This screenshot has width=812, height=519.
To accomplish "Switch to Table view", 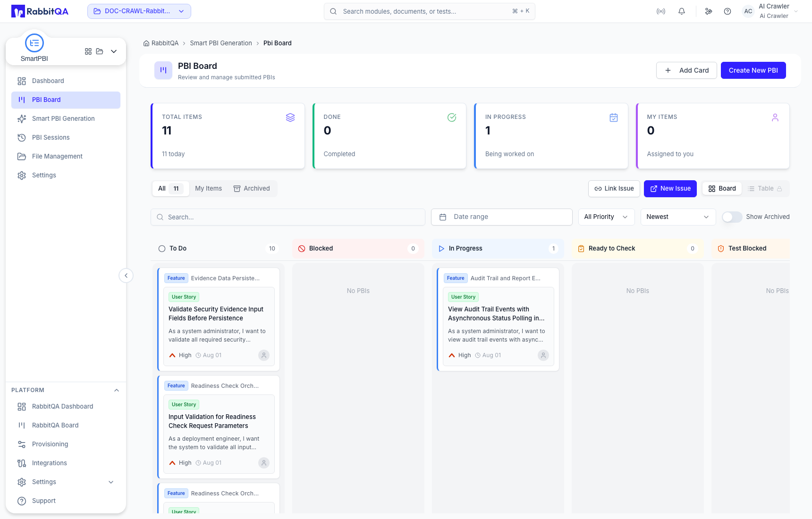I will [x=765, y=189].
